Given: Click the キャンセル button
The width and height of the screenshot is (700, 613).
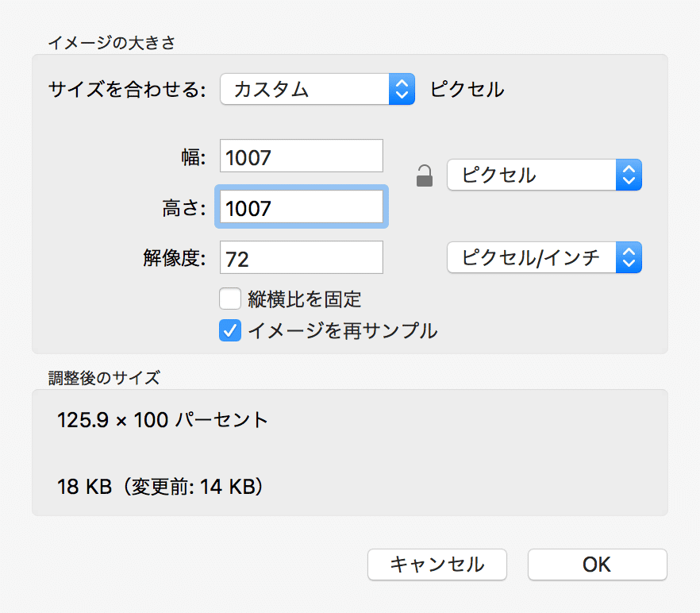Looking at the screenshot, I should pyautogui.click(x=437, y=565).
